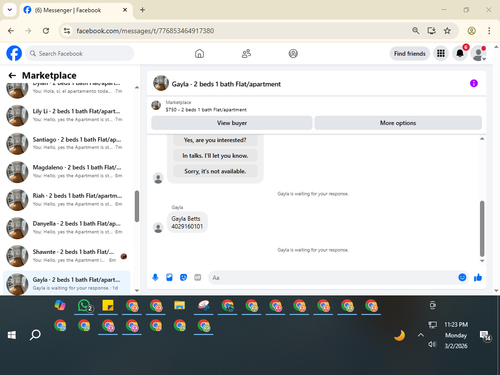This screenshot has width=500, height=375.
Task: Select the Messenger | Facebook tab
Action: click(76, 10)
